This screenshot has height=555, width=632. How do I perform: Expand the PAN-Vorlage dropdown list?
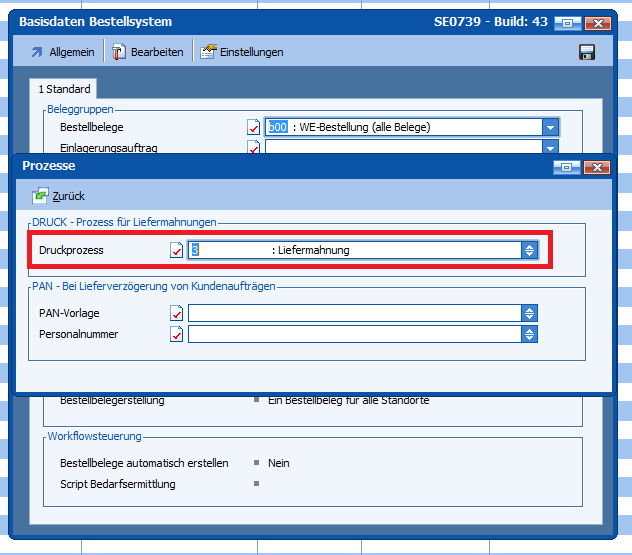click(530, 314)
